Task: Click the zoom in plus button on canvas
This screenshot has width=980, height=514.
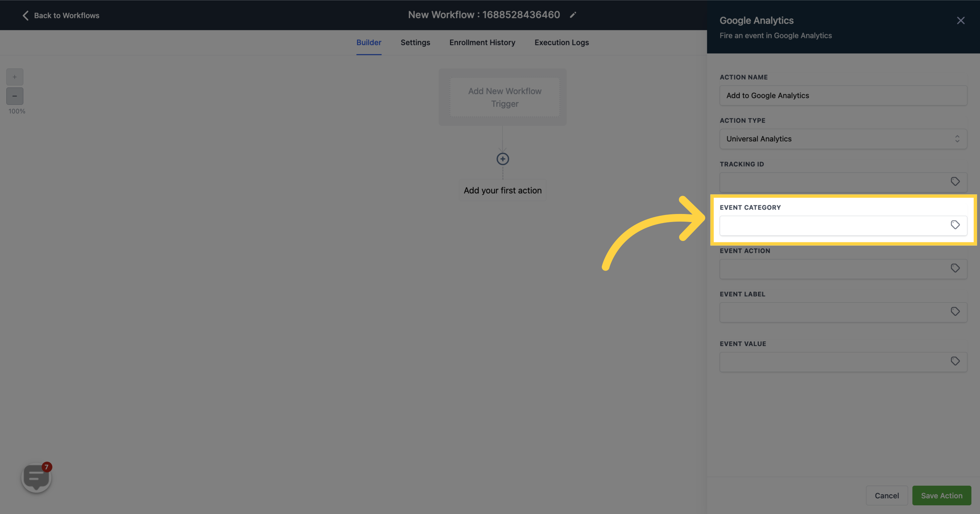Action: pyautogui.click(x=14, y=76)
